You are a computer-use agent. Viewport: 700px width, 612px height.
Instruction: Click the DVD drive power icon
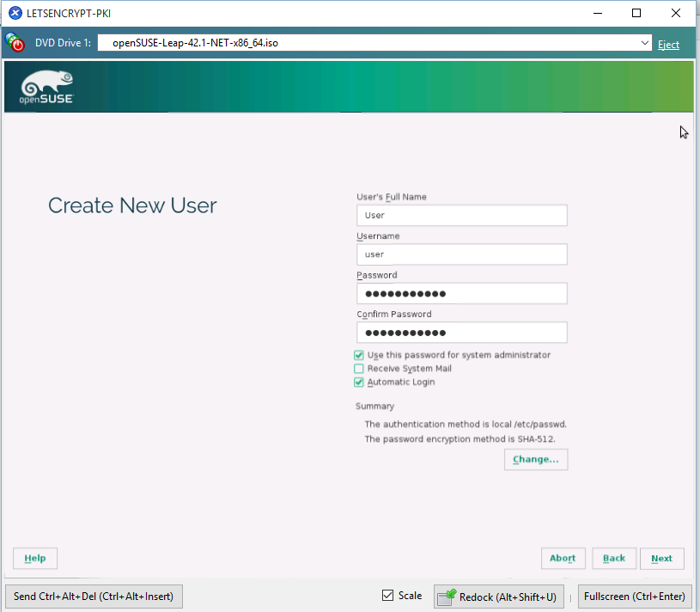(x=15, y=43)
